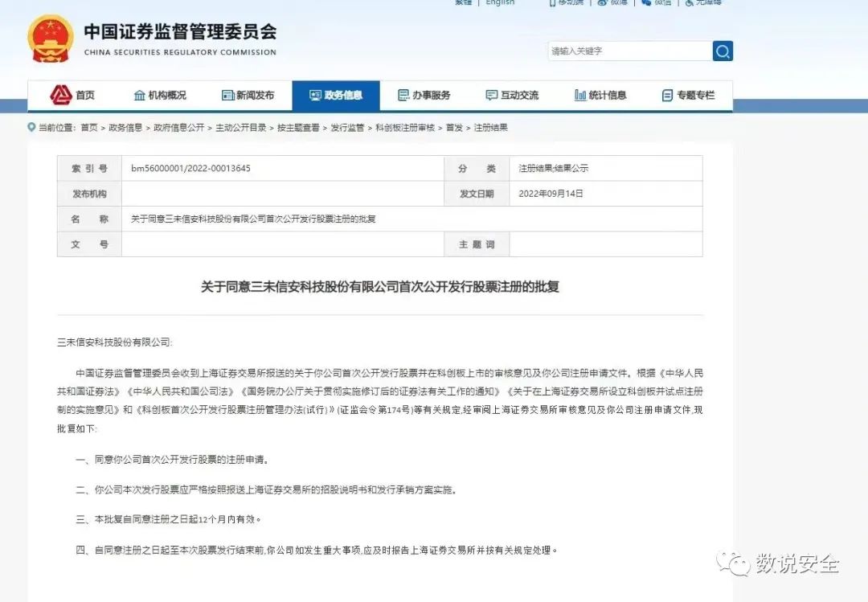Click the category value 注册结果;结果公示

[553, 168]
